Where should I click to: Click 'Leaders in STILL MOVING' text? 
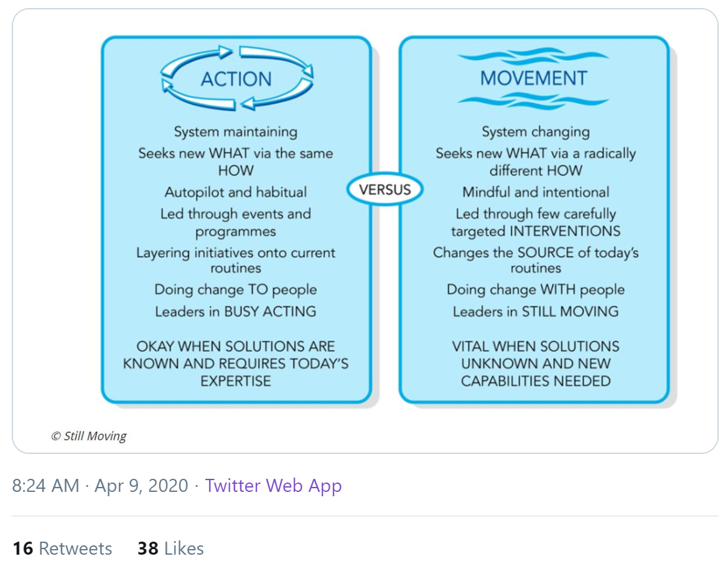536,312
